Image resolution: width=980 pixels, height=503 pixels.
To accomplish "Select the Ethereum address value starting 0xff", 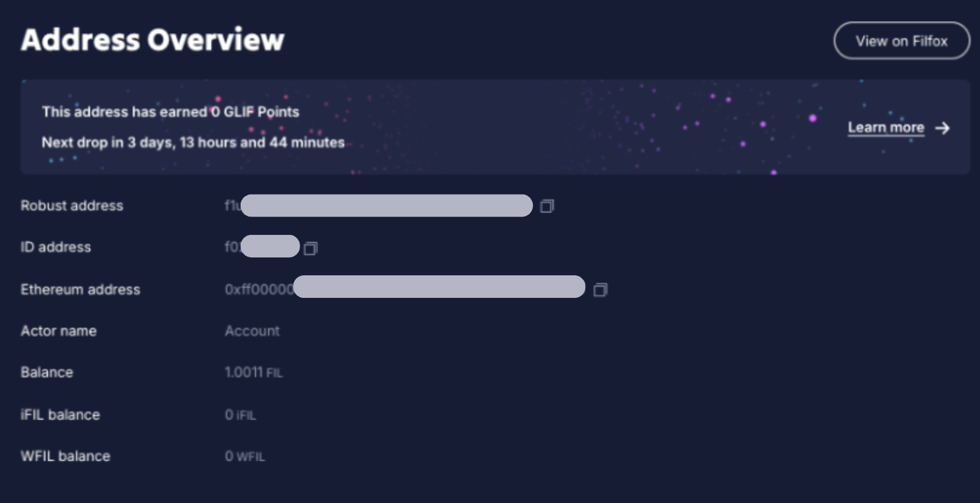I will (405, 289).
